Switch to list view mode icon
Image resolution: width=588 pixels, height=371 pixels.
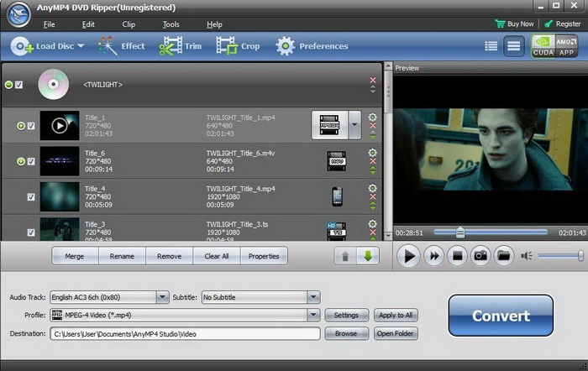coord(491,46)
